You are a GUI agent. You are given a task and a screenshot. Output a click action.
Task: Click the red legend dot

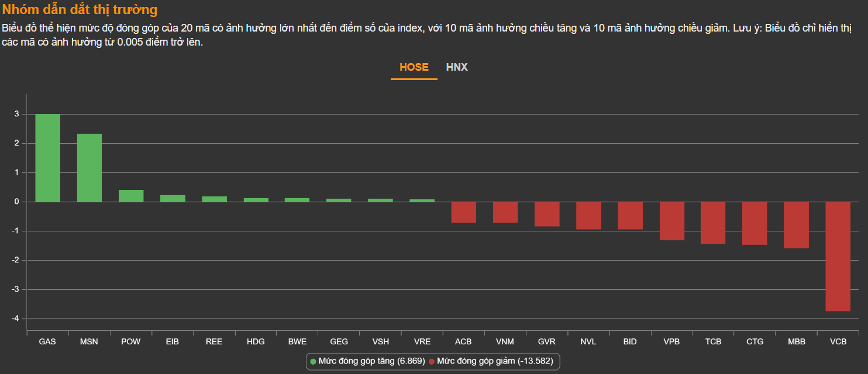tap(432, 362)
